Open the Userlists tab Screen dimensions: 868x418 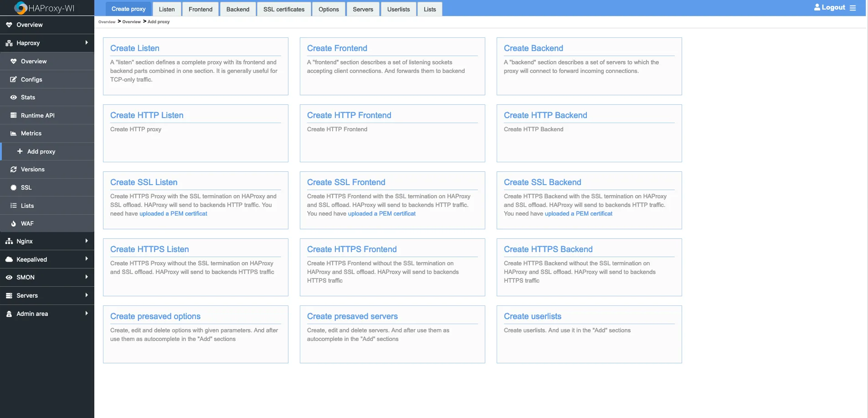(x=399, y=9)
